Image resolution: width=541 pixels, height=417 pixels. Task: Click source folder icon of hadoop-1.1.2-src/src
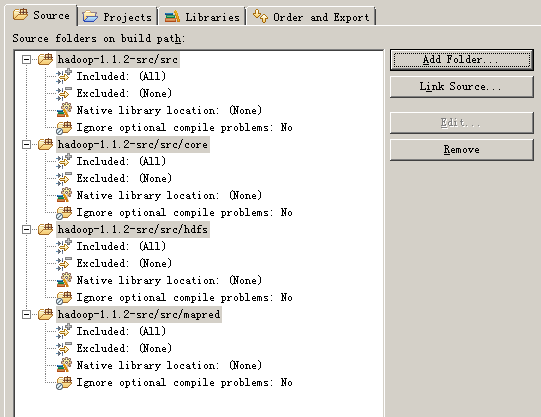(x=45, y=59)
